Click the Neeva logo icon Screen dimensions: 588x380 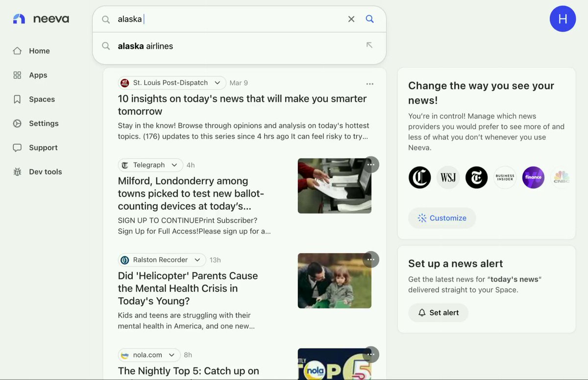pos(19,19)
